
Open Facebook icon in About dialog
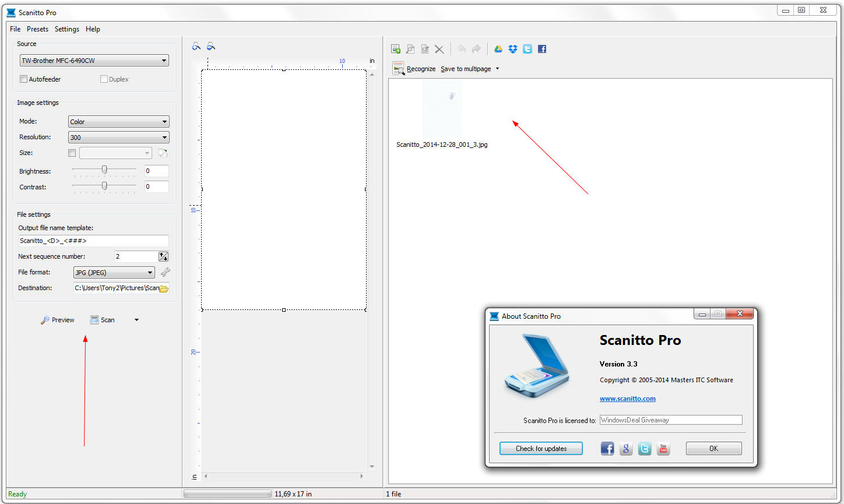coord(607,448)
